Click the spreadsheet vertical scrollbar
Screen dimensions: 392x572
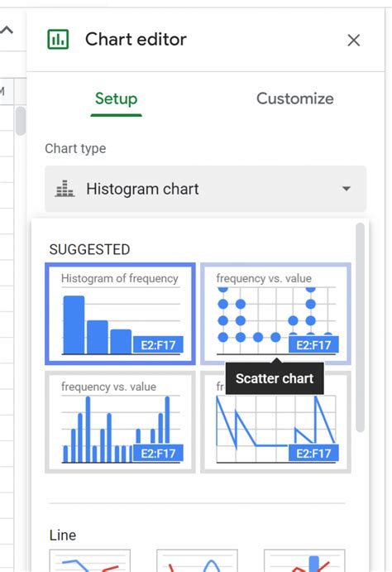point(22,121)
